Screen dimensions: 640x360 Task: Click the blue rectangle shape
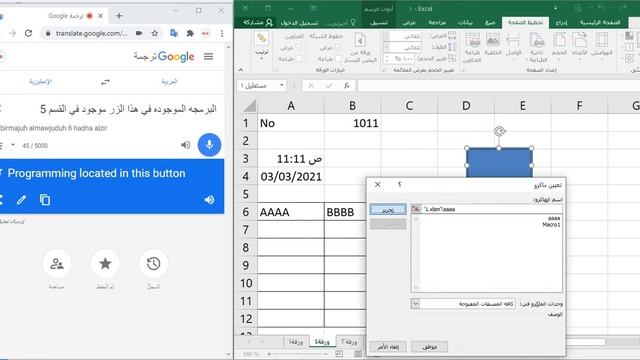(499, 163)
